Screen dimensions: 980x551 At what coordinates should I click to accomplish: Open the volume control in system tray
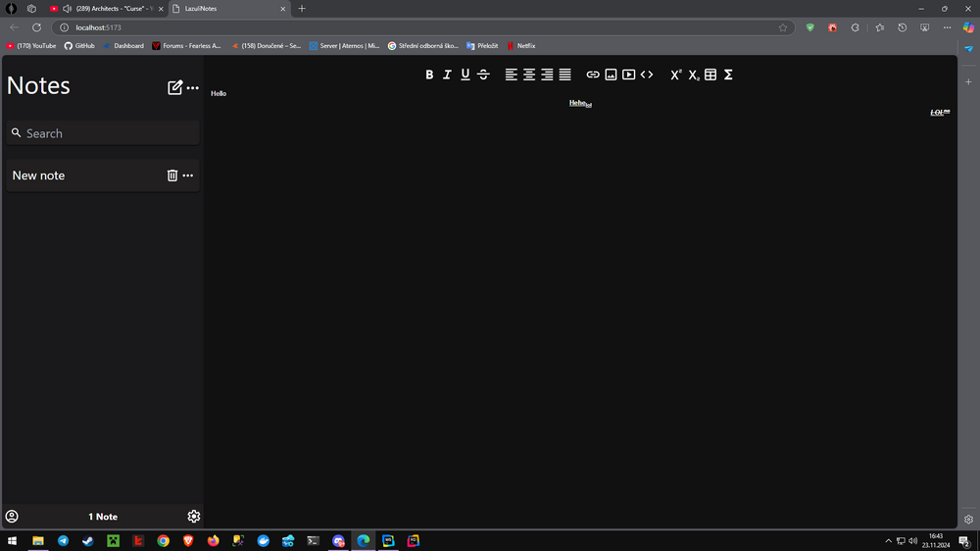(x=913, y=541)
